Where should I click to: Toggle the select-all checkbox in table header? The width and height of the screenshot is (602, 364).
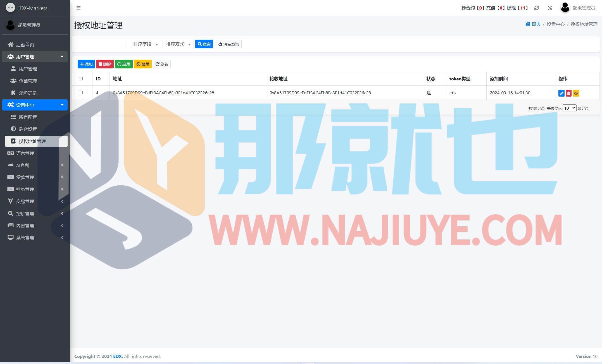(81, 79)
